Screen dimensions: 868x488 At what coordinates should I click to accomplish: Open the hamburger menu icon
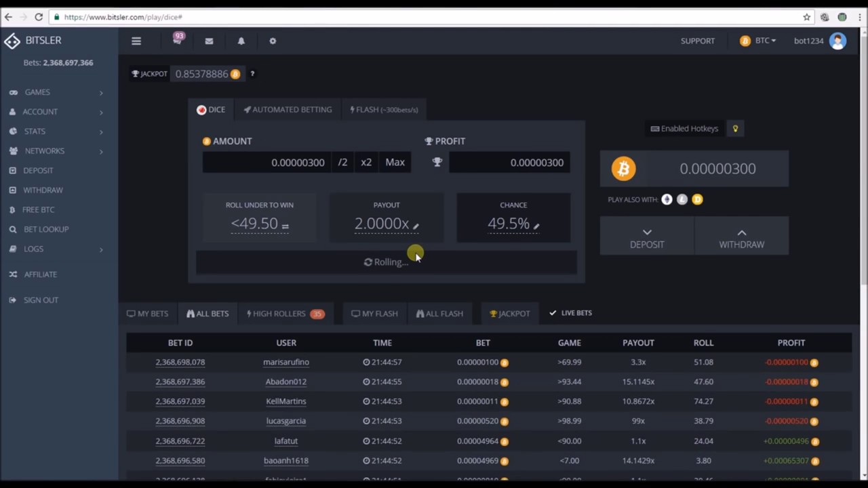pos(136,41)
